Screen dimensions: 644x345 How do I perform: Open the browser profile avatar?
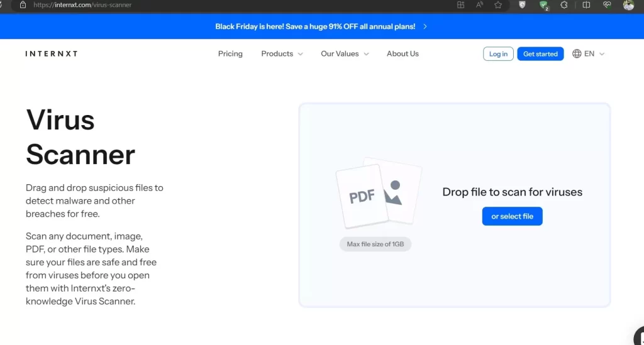click(628, 5)
